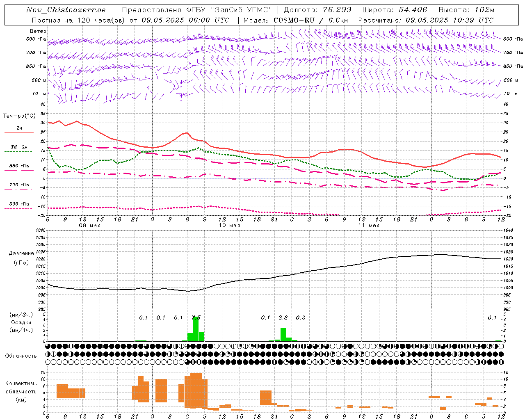This screenshot has height=420, width=525.
Task: Click the 3.3 precipitation total value
Action: pos(283,317)
